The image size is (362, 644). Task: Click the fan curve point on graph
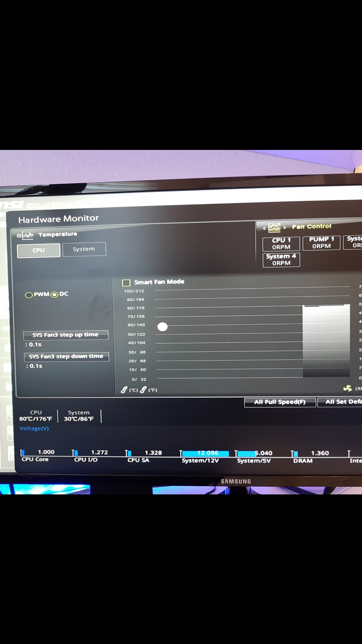pos(163,327)
